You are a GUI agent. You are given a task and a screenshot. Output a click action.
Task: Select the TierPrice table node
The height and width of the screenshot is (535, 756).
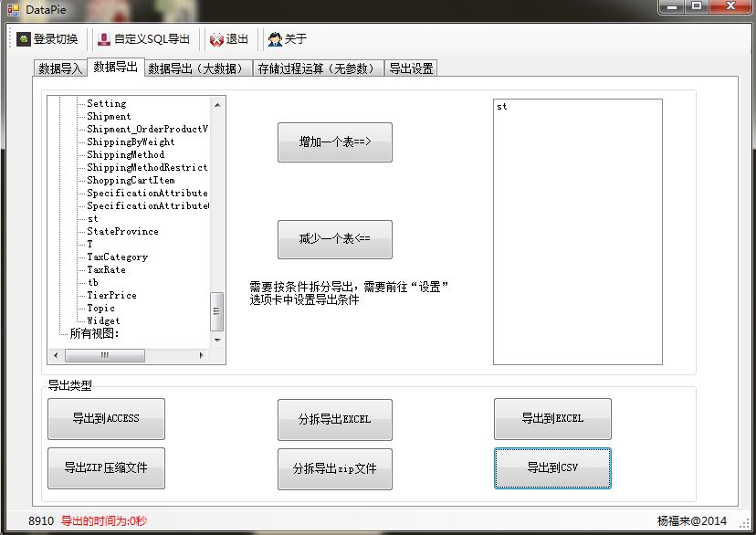click(x=111, y=296)
